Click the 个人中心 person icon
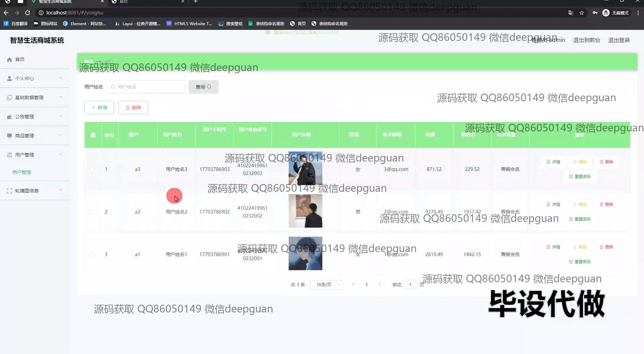 [9, 78]
